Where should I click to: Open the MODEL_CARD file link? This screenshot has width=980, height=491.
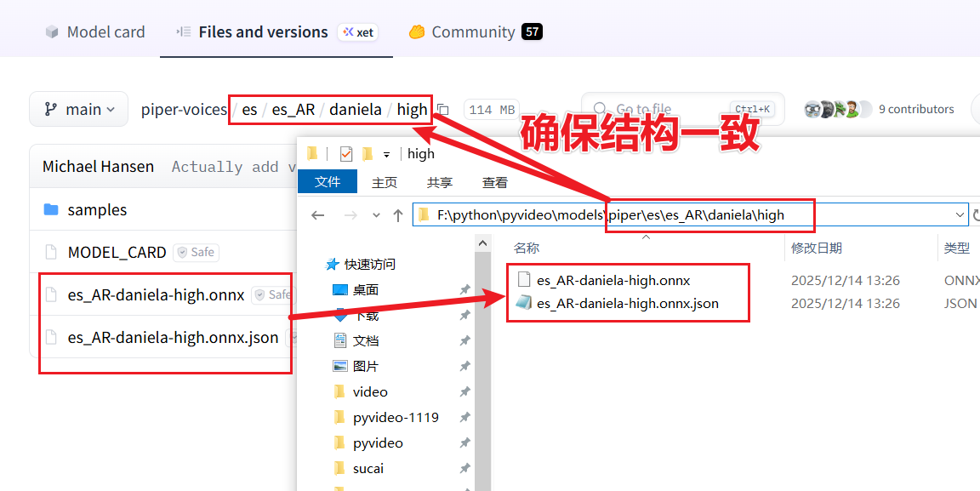117,253
